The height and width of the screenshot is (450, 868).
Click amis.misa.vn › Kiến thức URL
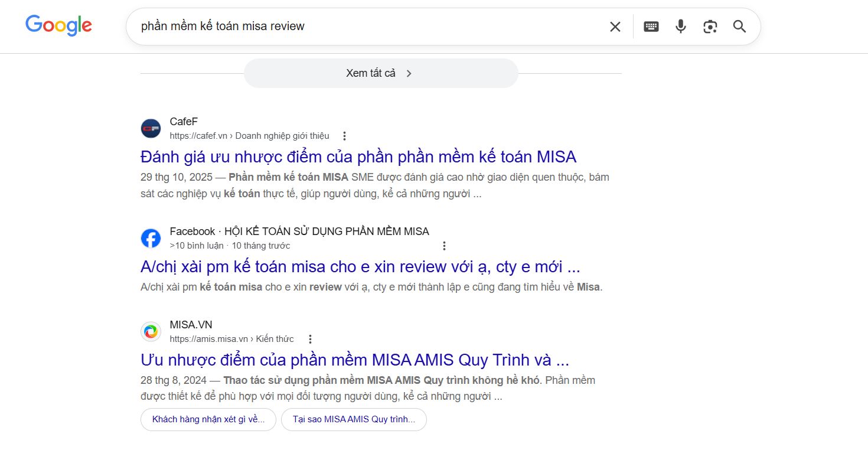point(231,339)
